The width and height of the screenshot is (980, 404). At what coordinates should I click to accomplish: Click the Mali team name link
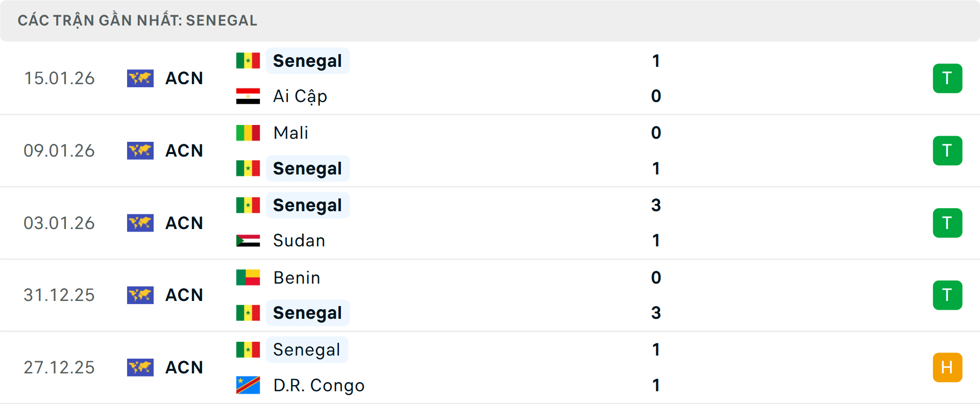pyautogui.click(x=290, y=133)
